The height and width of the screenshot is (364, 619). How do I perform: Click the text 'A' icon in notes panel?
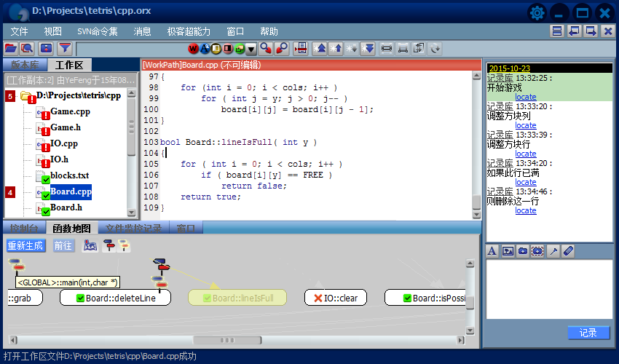[492, 251]
